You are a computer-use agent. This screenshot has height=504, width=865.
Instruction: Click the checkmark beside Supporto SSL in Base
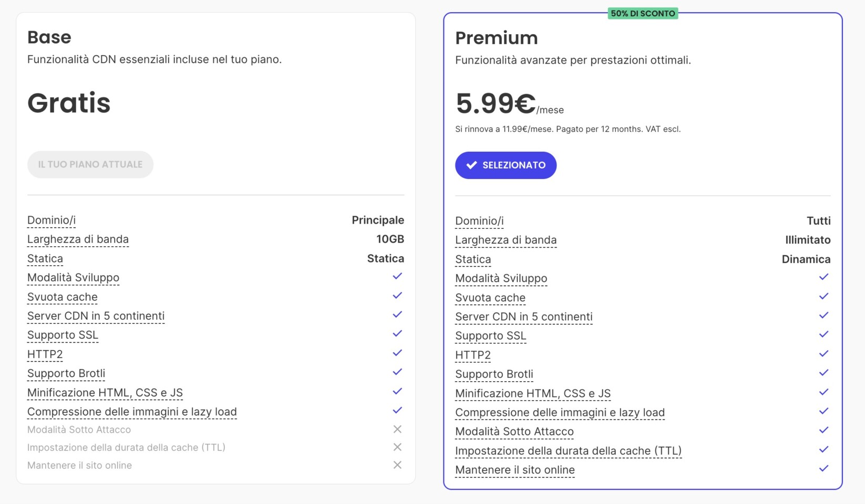click(397, 334)
